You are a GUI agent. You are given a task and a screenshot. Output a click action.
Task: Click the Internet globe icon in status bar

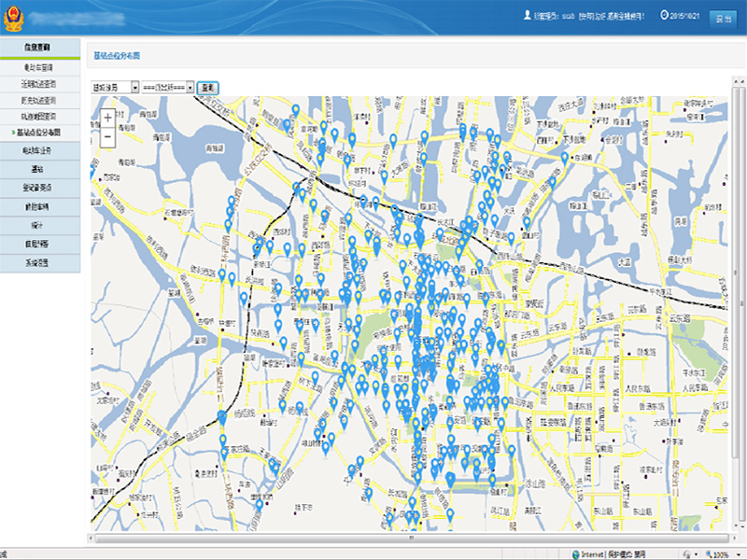[575, 553]
